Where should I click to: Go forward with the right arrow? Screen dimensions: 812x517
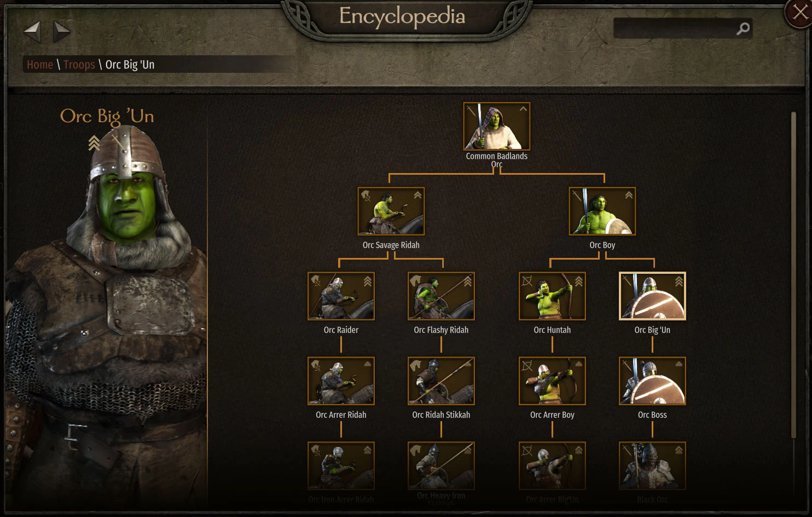click(62, 31)
